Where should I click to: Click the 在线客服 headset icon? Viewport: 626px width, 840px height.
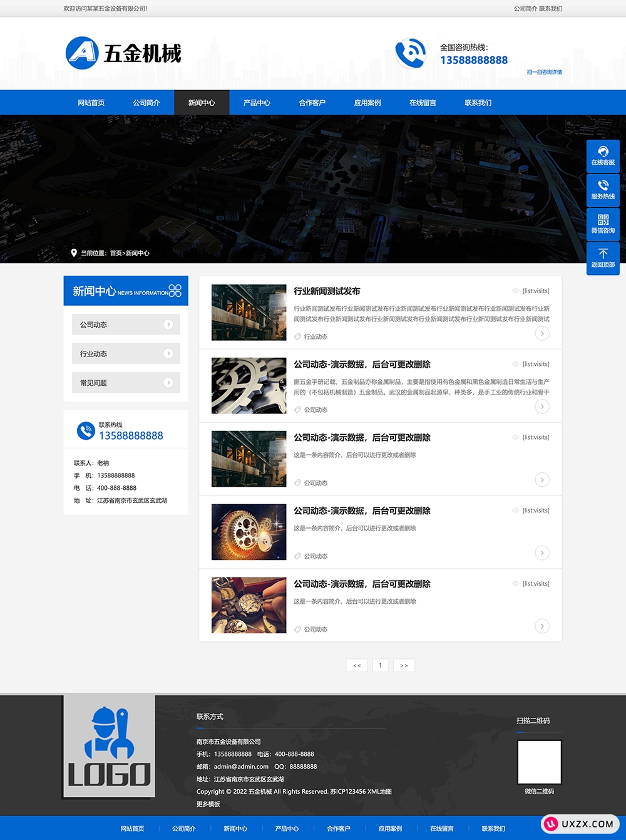tap(603, 152)
